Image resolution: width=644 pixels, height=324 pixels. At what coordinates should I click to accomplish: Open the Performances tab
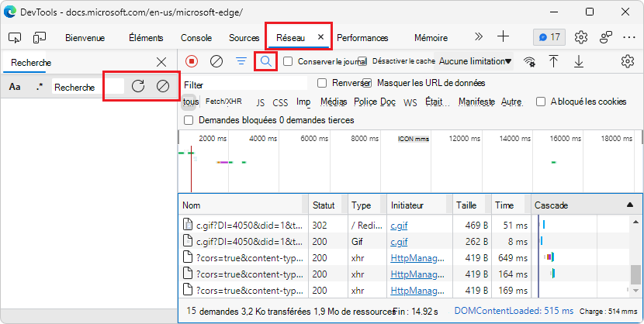pyautogui.click(x=362, y=38)
